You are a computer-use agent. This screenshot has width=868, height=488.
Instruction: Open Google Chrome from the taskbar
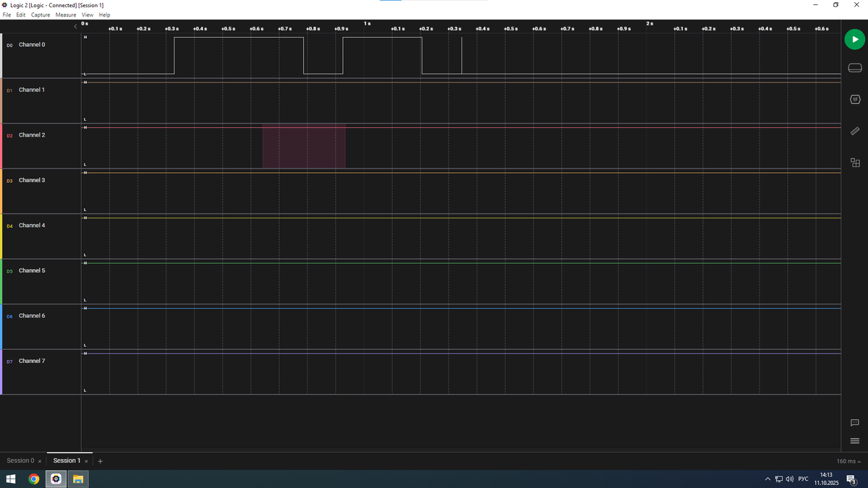pyautogui.click(x=33, y=479)
